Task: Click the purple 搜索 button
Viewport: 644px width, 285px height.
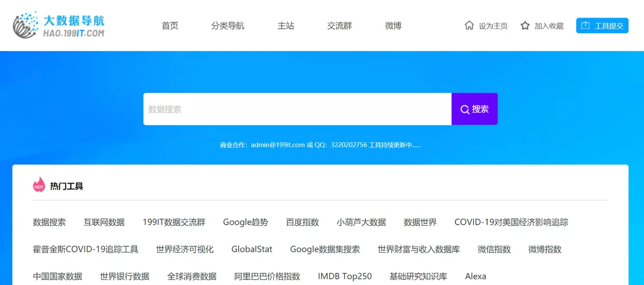Action: coord(475,109)
